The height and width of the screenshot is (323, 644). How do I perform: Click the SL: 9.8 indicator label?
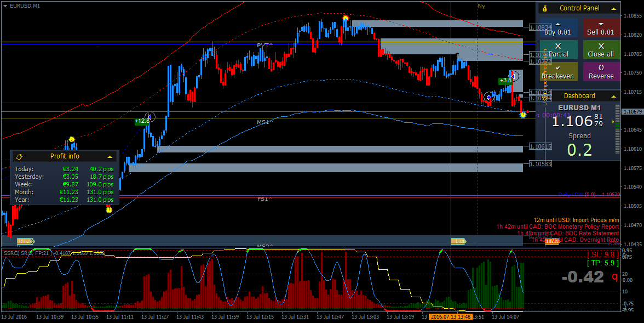tap(603, 254)
